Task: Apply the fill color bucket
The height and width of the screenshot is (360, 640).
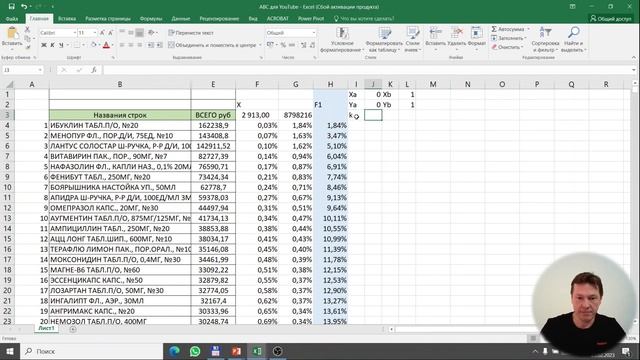Action: point(93,45)
